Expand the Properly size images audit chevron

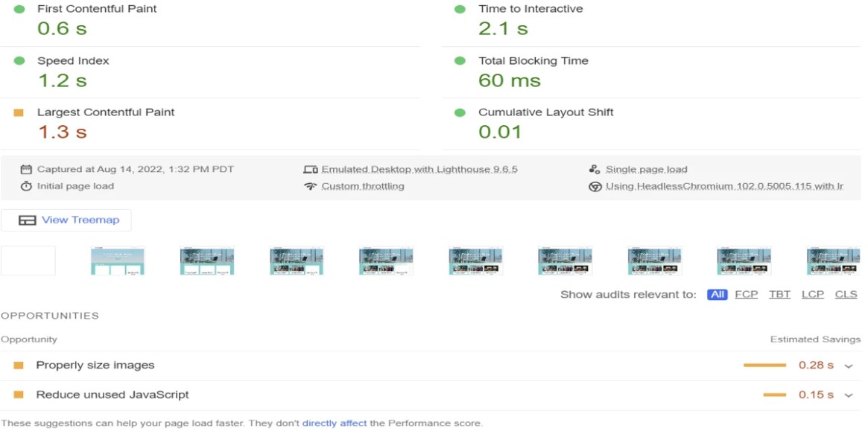tap(849, 366)
